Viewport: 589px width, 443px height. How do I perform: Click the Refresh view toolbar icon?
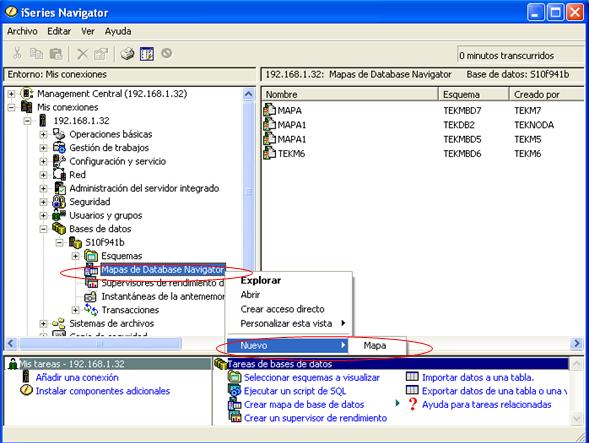click(146, 54)
